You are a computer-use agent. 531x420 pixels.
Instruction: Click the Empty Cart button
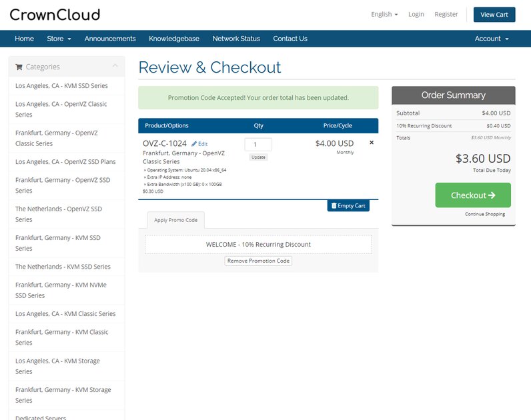tap(348, 205)
